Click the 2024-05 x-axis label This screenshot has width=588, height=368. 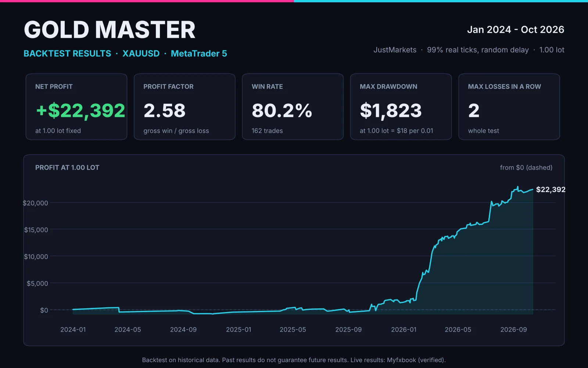(x=128, y=330)
